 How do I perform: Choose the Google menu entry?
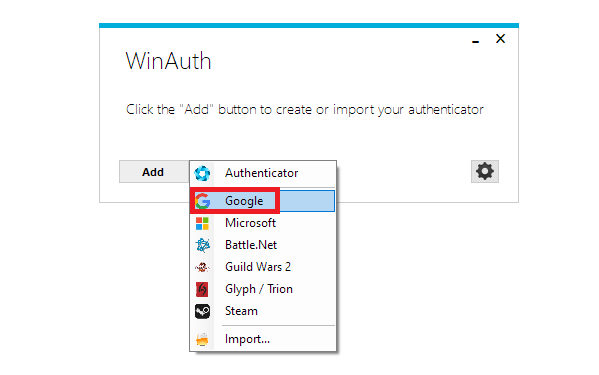point(263,201)
